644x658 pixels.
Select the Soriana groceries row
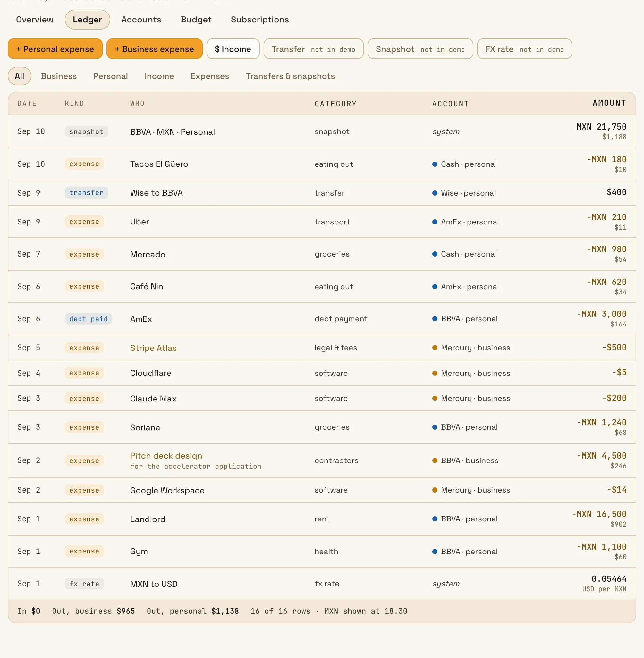click(322, 427)
